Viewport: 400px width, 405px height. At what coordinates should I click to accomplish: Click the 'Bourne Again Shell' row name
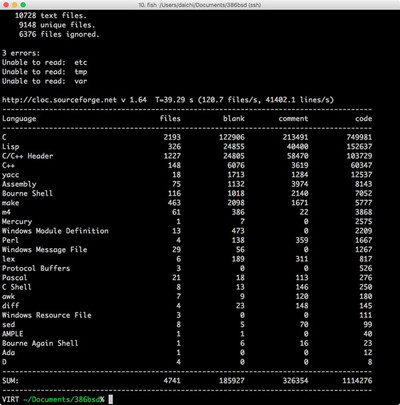40,343
